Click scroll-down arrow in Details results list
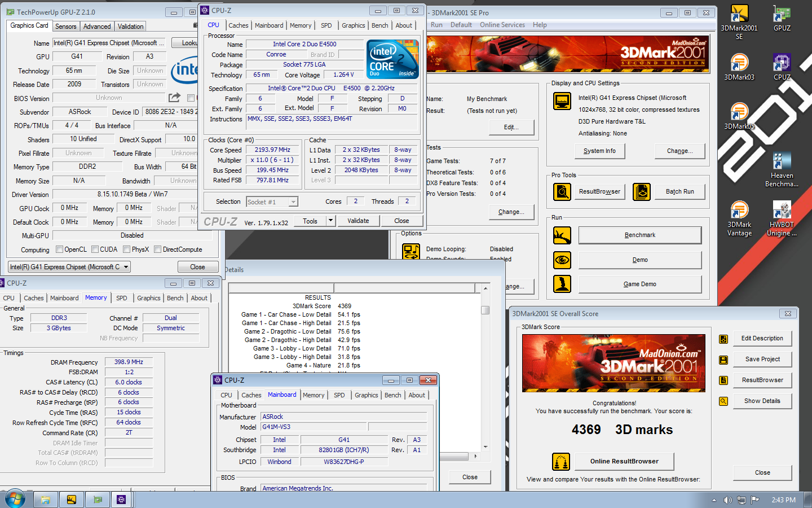Viewport: 812px width, 508px height. click(485, 446)
